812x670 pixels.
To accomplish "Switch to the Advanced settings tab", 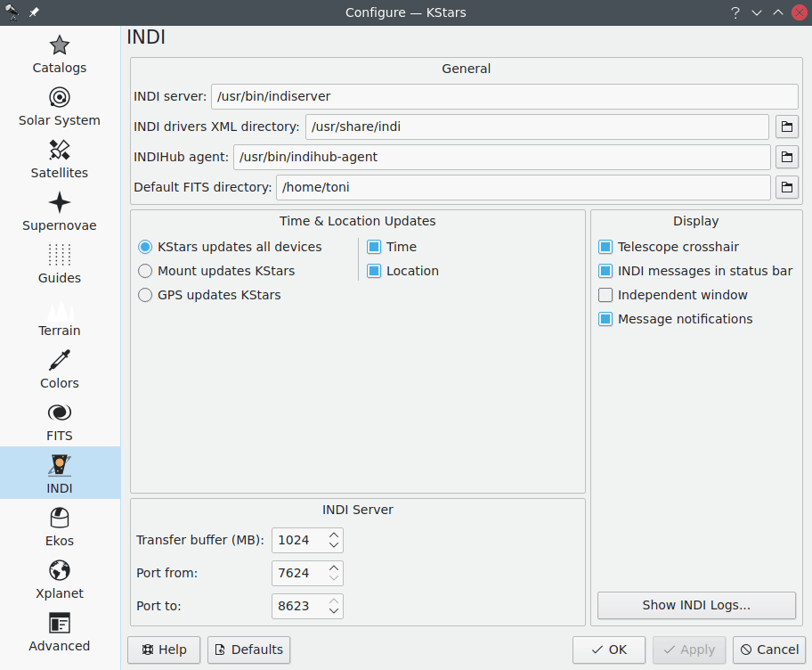I will point(60,633).
